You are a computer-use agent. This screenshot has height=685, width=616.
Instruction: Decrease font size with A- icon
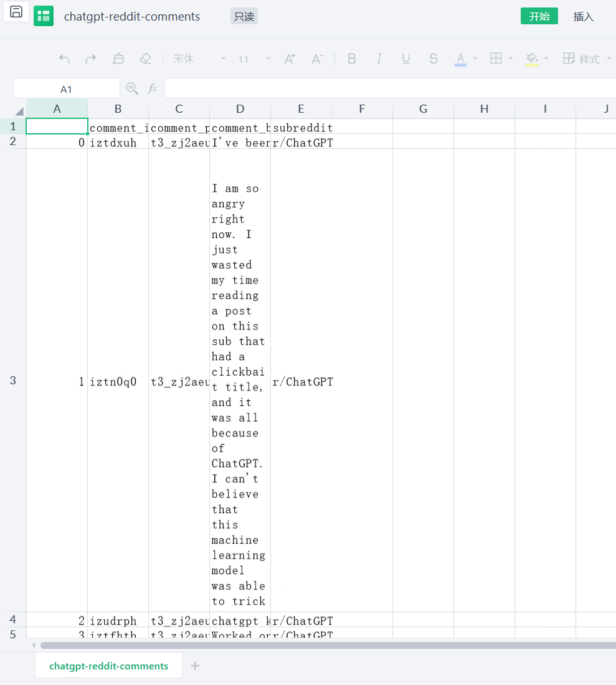(317, 59)
